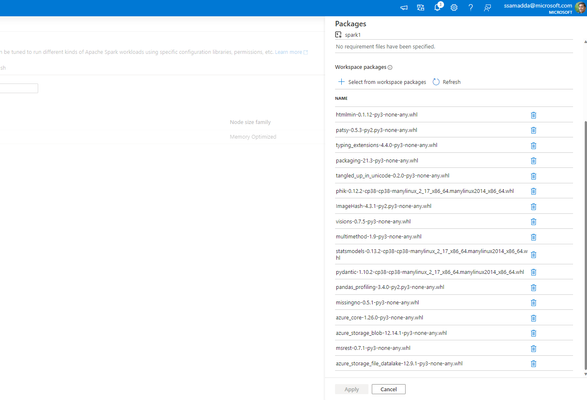Viewport: 587px width, 400px height.
Task: Remove the msrest-0.7.1 package
Action: tap(533, 349)
